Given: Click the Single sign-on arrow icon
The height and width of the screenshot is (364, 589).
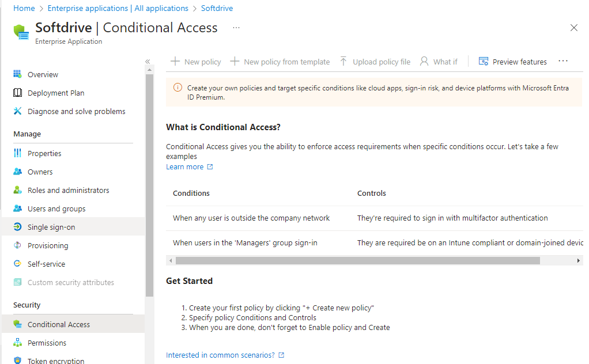Looking at the screenshot, I should click(17, 226).
